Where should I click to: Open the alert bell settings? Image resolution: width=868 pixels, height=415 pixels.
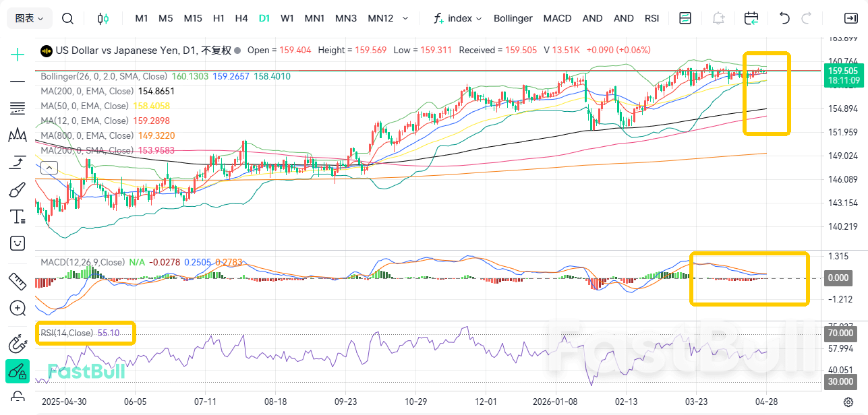coord(718,19)
